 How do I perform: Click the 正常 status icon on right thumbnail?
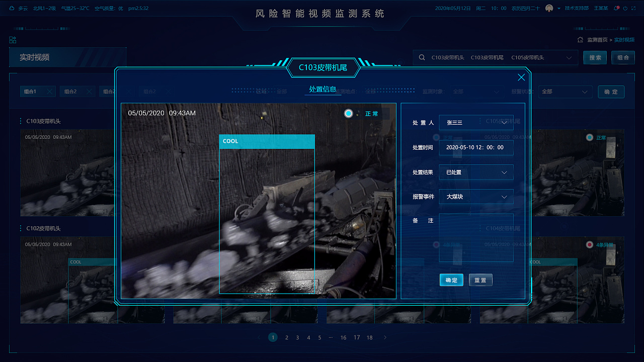point(590,137)
